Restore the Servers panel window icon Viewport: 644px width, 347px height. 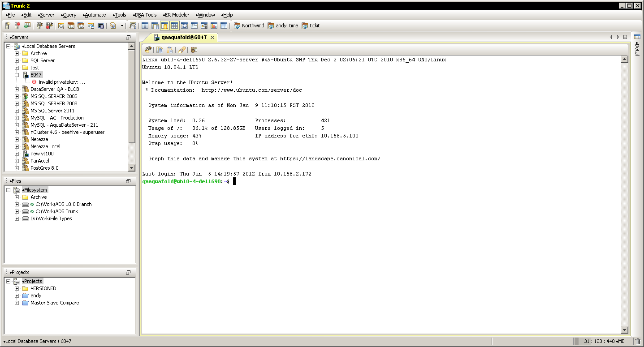coord(128,37)
